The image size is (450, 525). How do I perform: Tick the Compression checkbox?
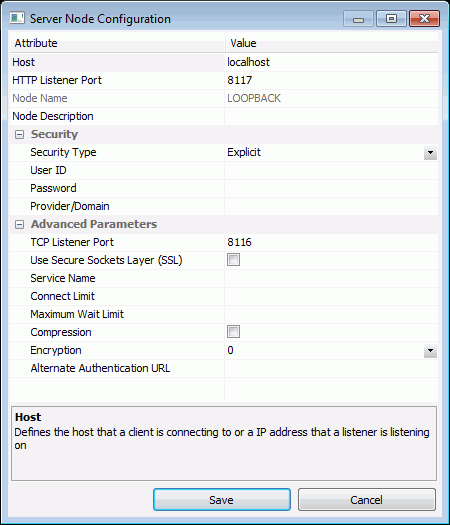[233, 332]
